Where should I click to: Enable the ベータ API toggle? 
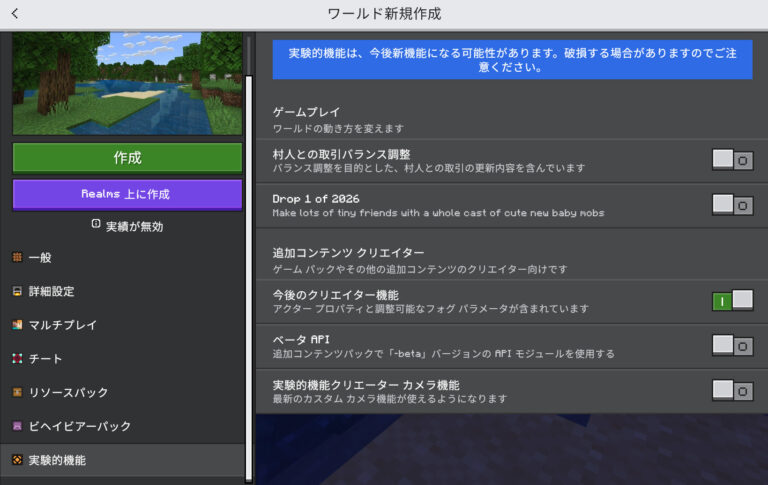point(732,346)
